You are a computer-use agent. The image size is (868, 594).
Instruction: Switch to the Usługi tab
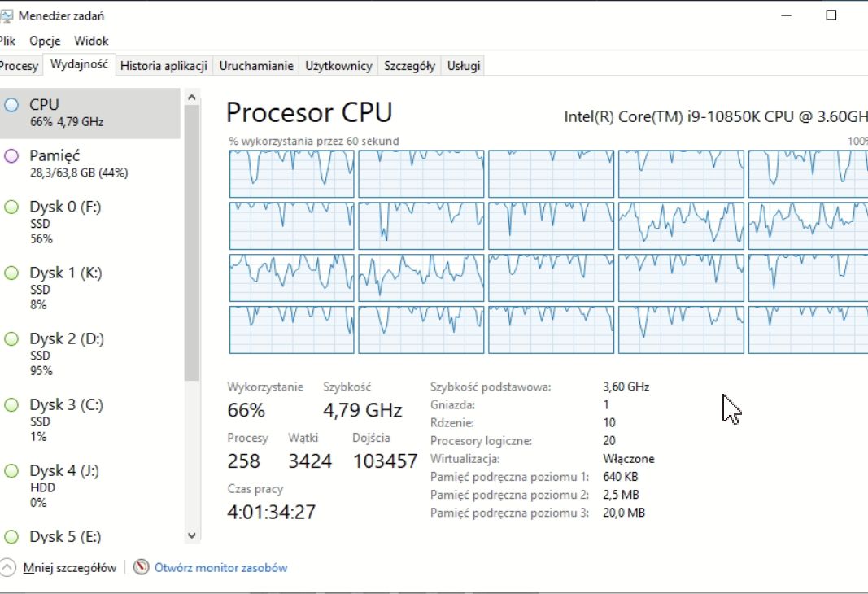(x=464, y=66)
